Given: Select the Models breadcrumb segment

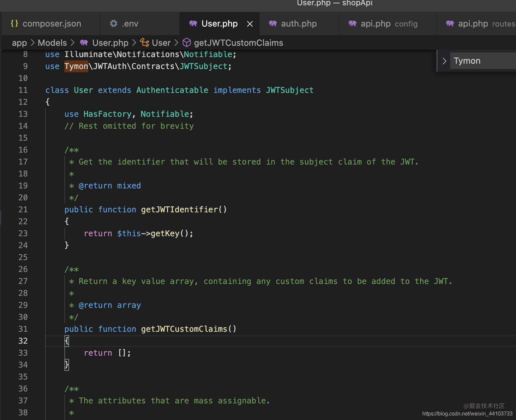Looking at the screenshot, I should point(52,43).
